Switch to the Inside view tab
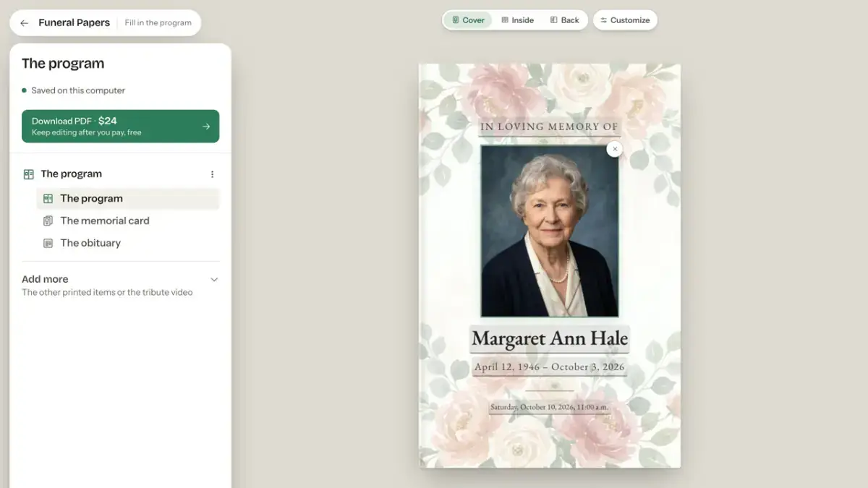This screenshot has height=488, width=868. [518, 20]
